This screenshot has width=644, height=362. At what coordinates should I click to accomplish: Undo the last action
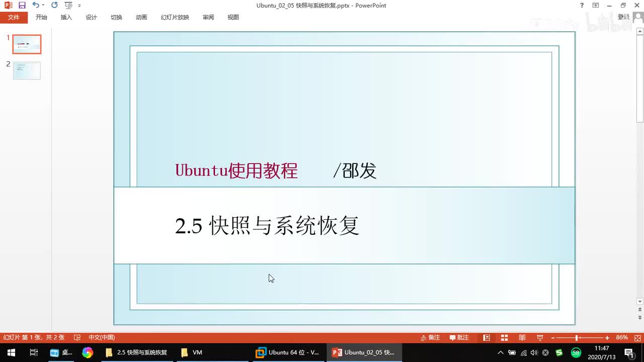[35, 5]
